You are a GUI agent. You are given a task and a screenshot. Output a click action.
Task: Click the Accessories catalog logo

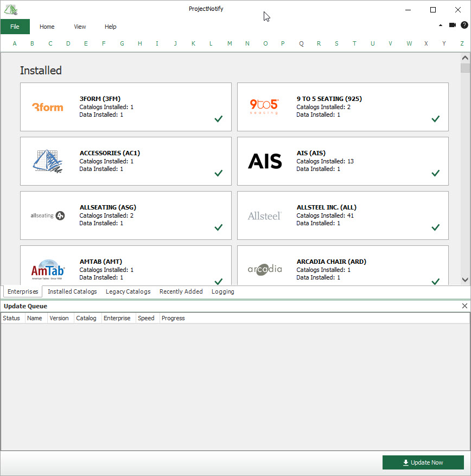pyautogui.click(x=47, y=161)
